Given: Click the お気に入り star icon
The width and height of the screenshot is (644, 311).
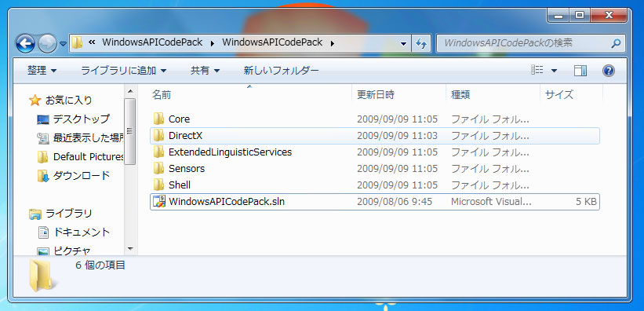Looking at the screenshot, I should [35, 100].
